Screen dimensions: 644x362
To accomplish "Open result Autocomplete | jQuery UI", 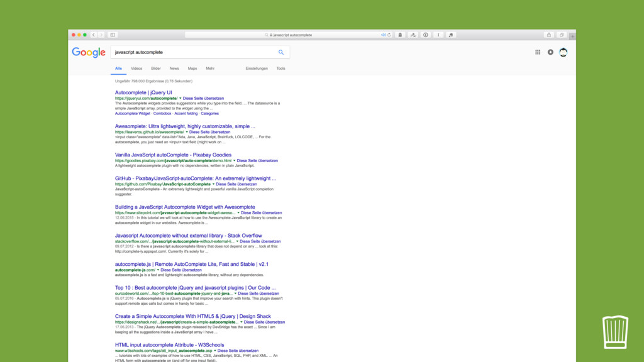I will [x=143, y=93].
